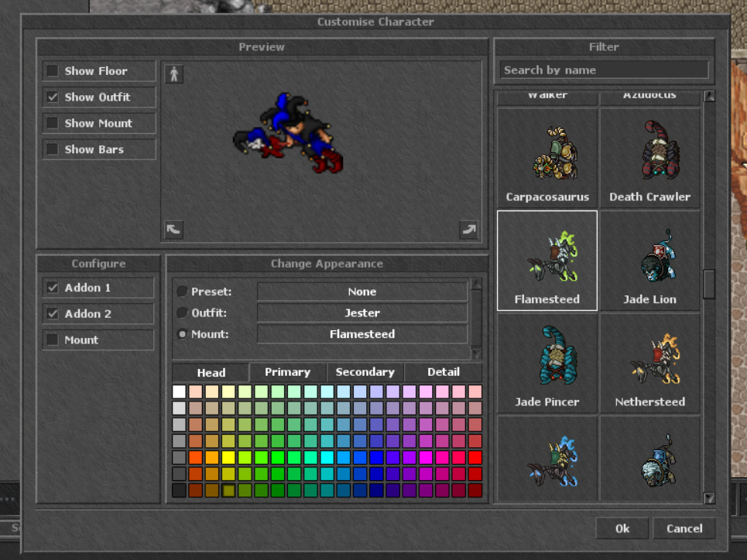Select the Outfit radio button
This screenshot has width=747, height=560.
pos(182,312)
